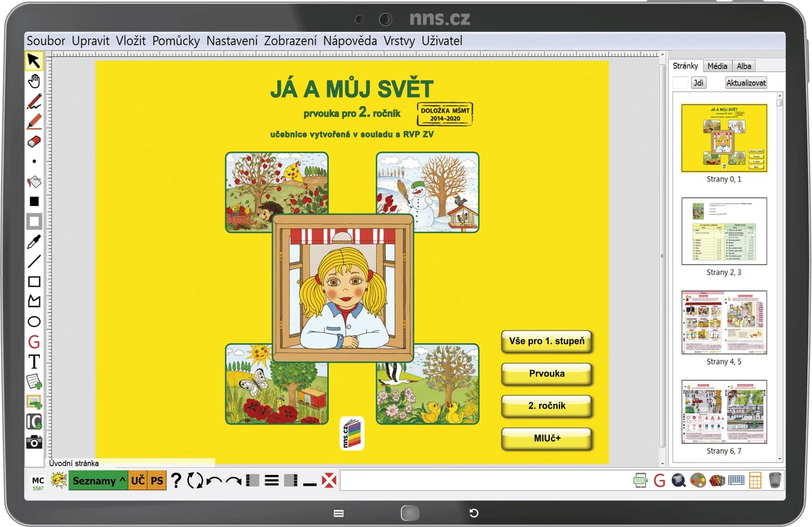812x527 pixels.
Task: Switch to the Média tab
Action: pyautogui.click(x=718, y=66)
